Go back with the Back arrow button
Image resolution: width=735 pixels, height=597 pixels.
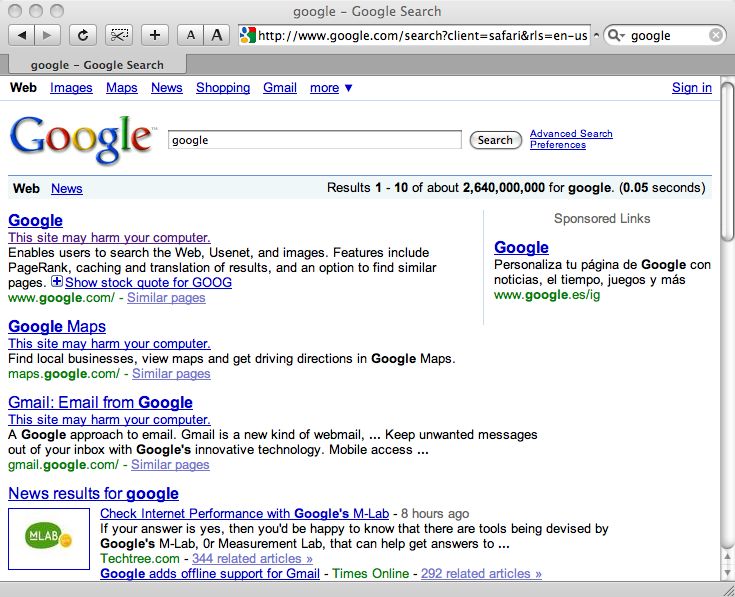coord(22,35)
